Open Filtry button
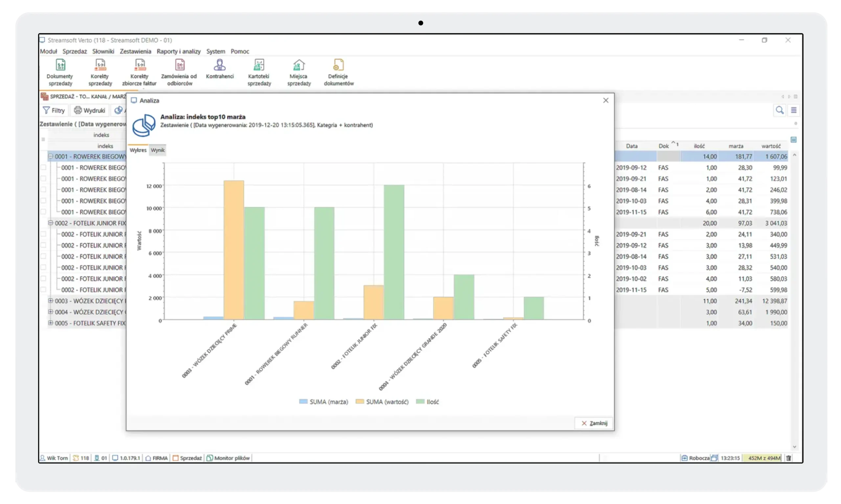This screenshot has width=841, height=504. pyautogui.click(x=54, y=110)
